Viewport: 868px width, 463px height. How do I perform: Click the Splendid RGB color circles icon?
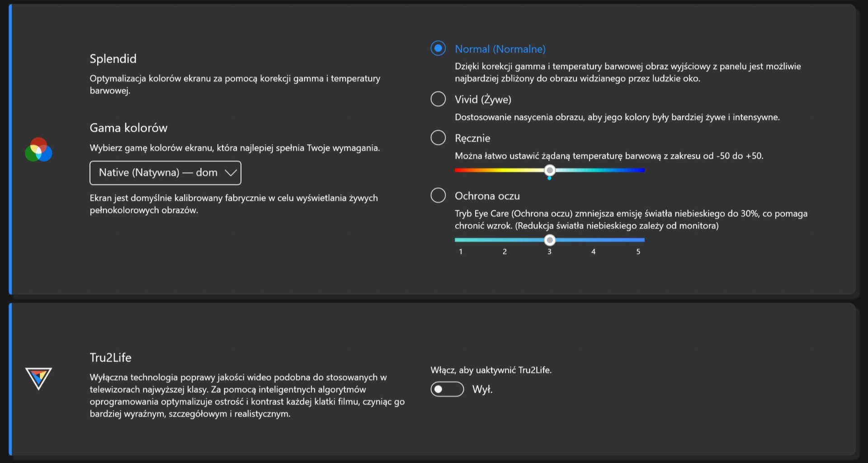point(38,150)
